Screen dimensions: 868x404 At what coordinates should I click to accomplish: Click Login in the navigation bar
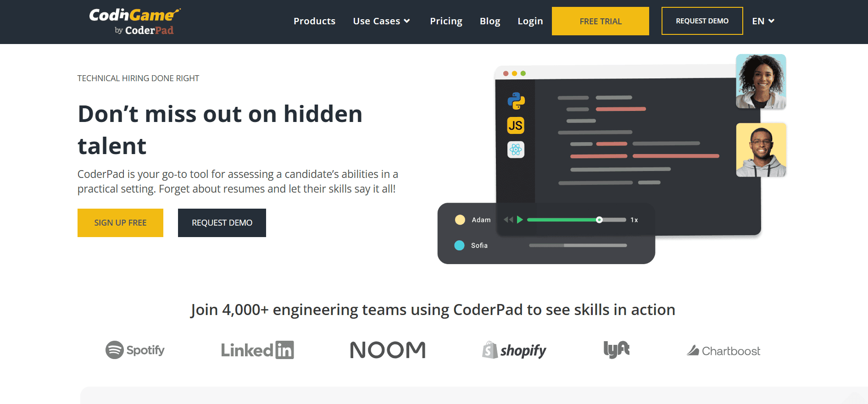click(x=530, y=21)
